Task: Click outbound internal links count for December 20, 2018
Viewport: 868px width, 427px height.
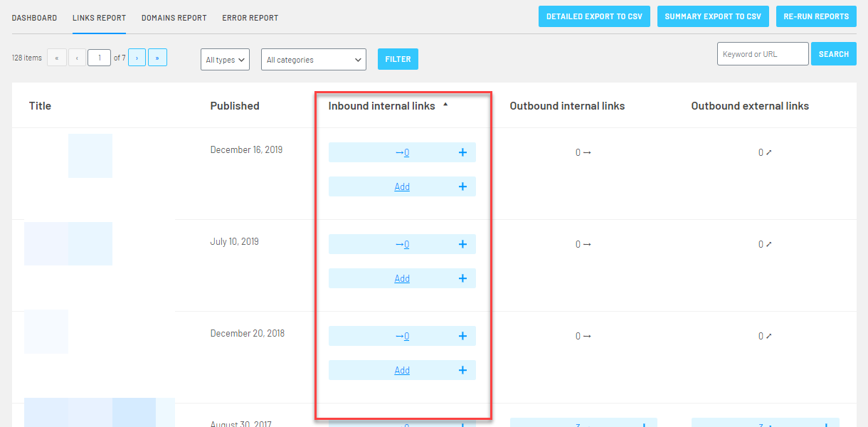Action: [x=583, y=336]
